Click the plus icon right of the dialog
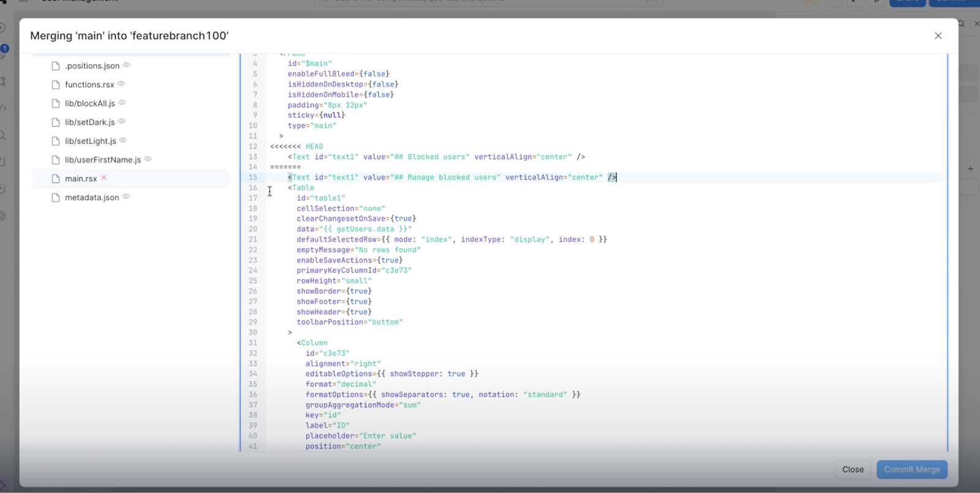The width and height of the screenshot is (980, 493). click(x=970, y=168)
